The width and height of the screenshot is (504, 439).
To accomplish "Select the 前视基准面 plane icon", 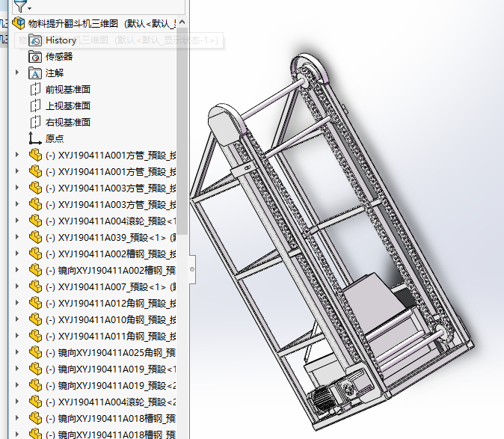I will 35,89.
